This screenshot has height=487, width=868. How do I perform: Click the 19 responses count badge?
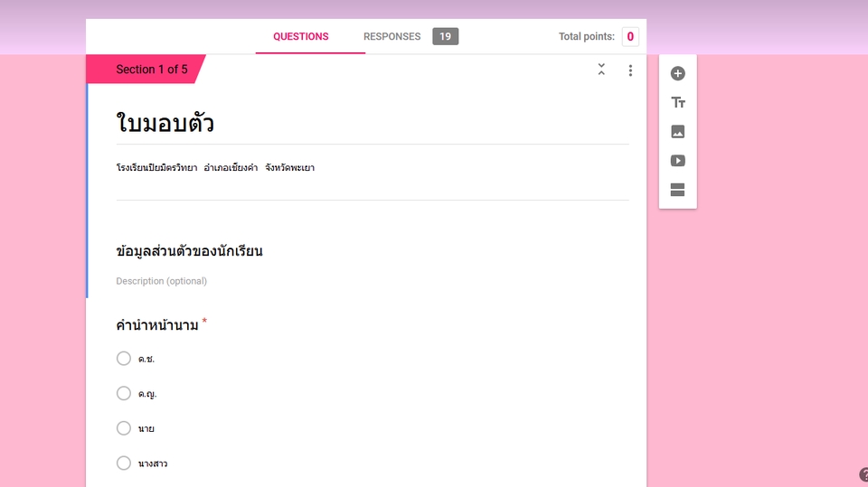click(445, 36)
